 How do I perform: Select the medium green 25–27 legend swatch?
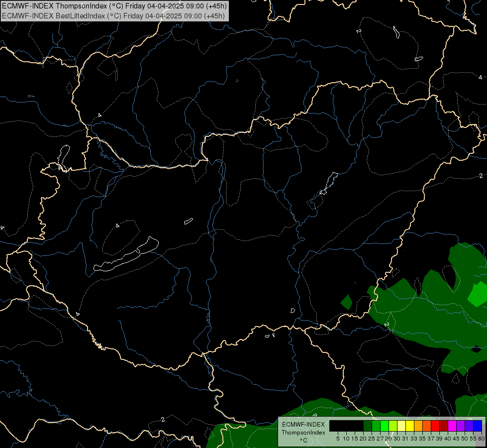(376, 426)
